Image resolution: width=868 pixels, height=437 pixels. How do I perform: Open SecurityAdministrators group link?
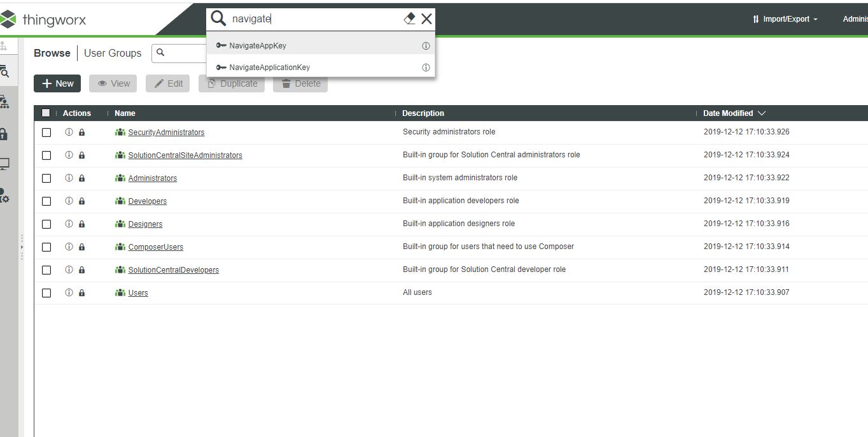click(x=166, y=133)
